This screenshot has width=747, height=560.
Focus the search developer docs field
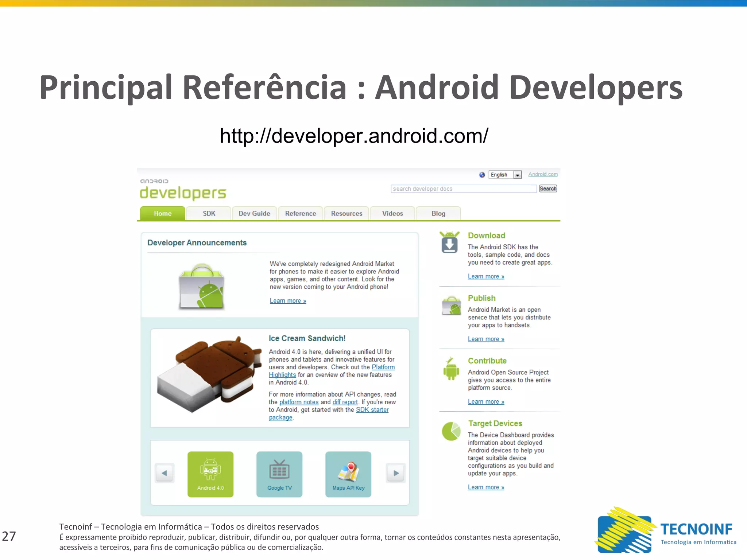click(x=464, y=188)
